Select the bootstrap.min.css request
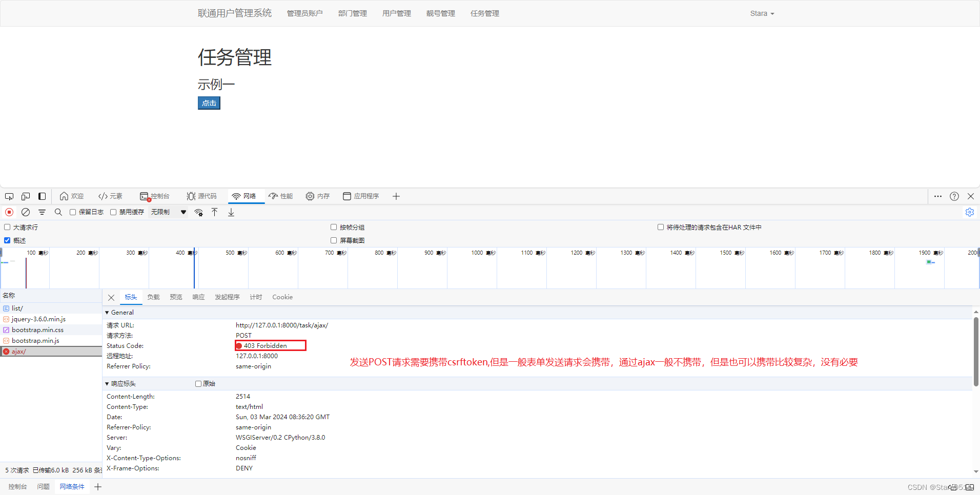Image resolution: width=980 pixels, height=495 pixels. [51, 330]
